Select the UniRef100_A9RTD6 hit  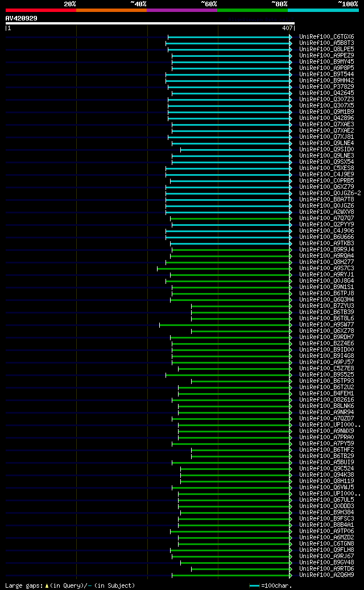[326, 568]
